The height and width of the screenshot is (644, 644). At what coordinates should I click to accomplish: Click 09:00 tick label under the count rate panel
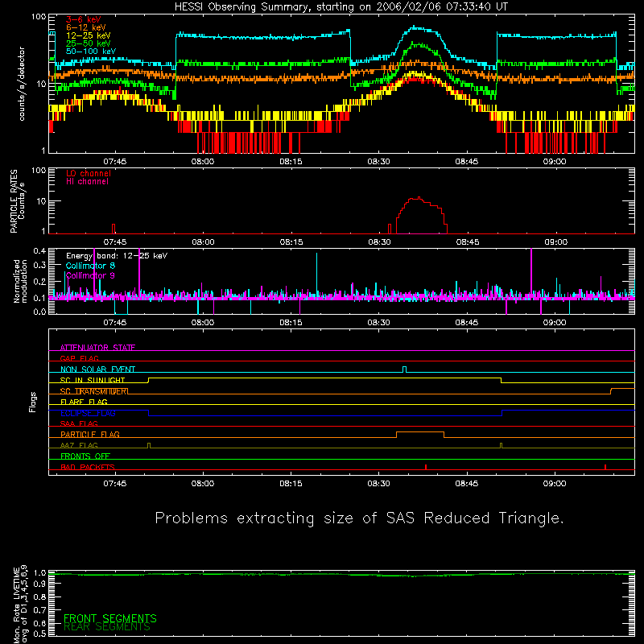click(x=555, y=162)
